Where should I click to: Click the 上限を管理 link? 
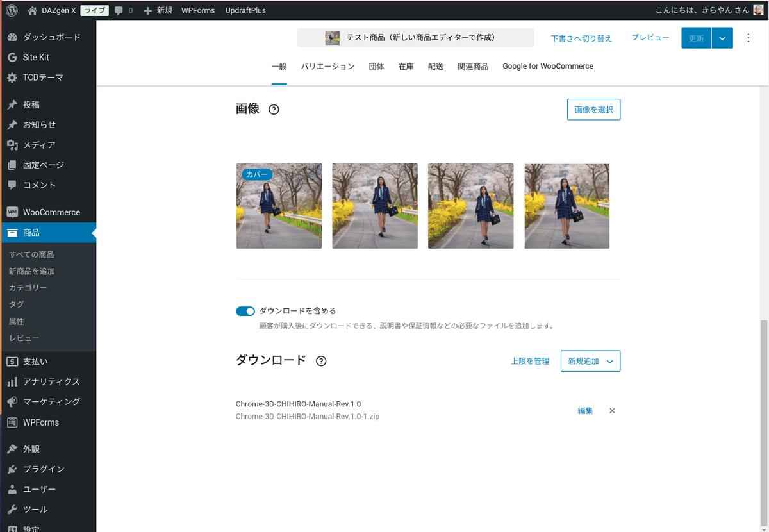click(x=530, y=361)
